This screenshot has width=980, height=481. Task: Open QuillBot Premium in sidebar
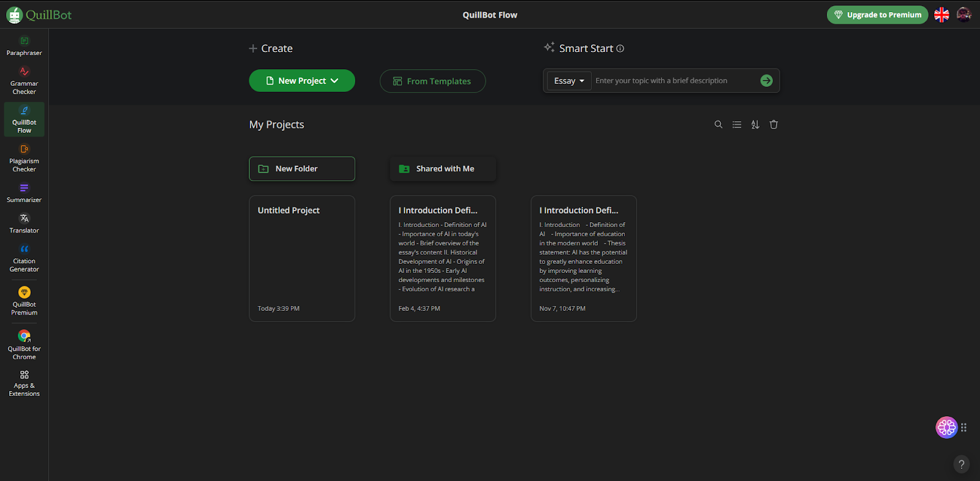coord(24,301)
